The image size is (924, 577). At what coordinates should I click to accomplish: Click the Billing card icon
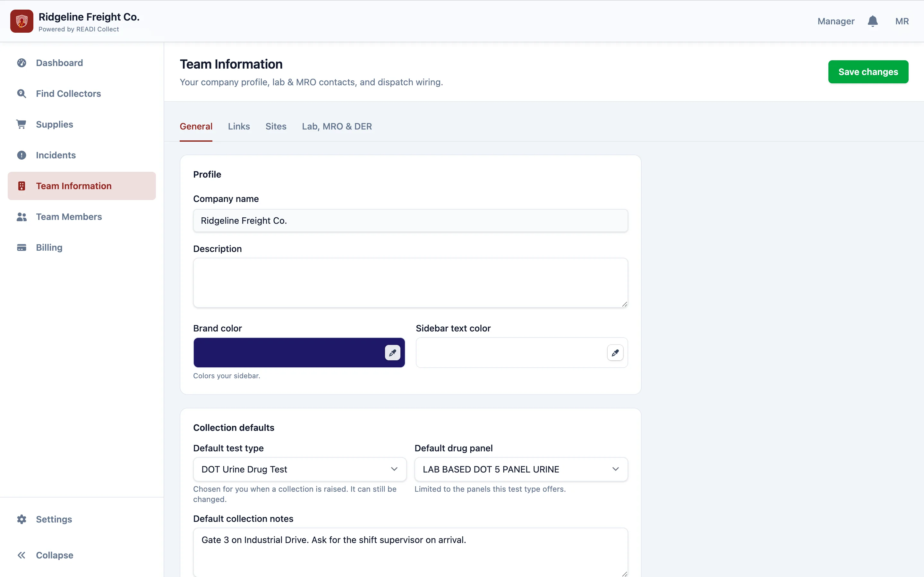(22, 247)
